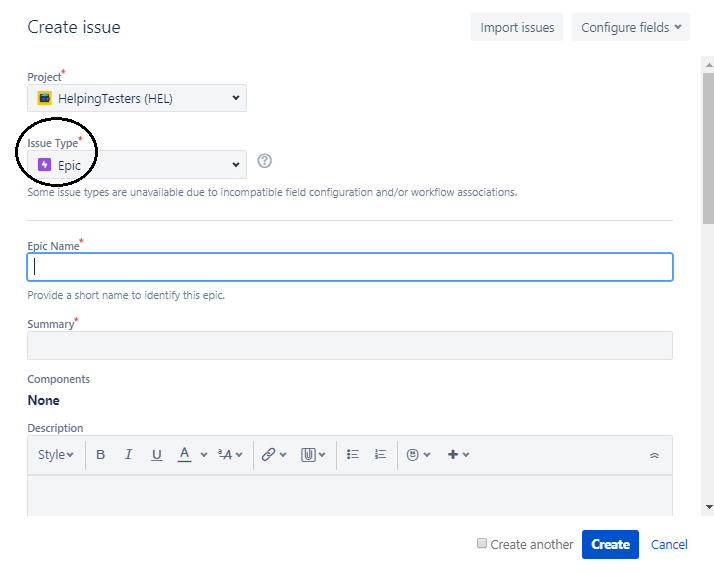Click "Provide a short name to identify this epic."

[126, 295]
